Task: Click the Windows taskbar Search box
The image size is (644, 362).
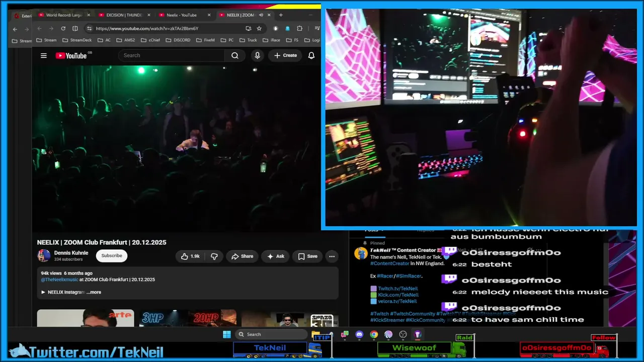Action: click(271, 334)
